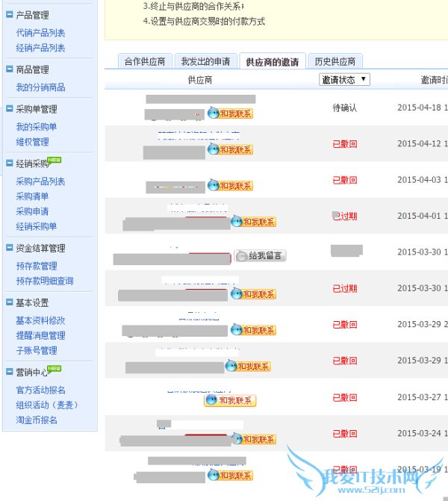Open 采购清单 link
The width and height of the screenshot is (448, 501).
[x=33, y=196]
